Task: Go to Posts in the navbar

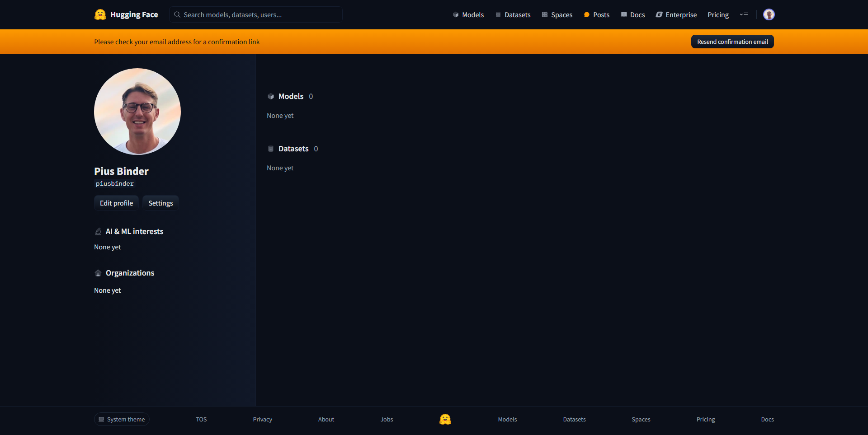Action: 596,14
